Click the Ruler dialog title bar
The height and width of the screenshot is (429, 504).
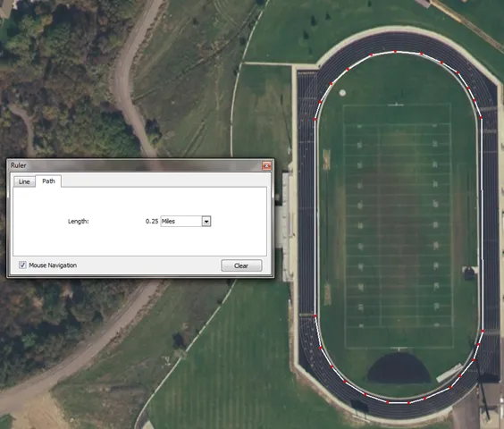140,165
